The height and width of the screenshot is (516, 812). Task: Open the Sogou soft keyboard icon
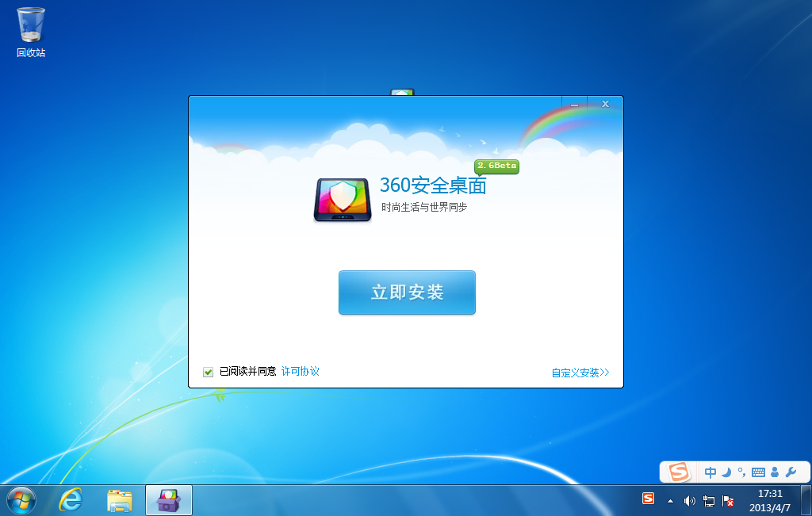[x=758, y=472]
